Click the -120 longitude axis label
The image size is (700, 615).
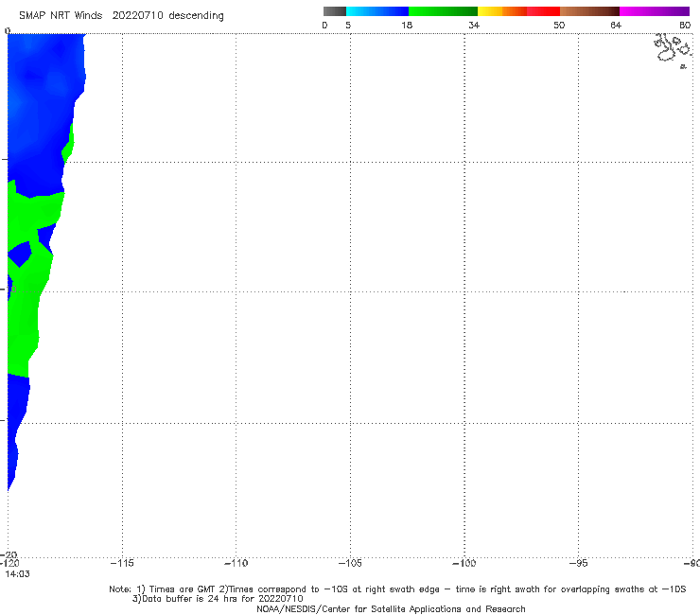(x=9, y=563)
